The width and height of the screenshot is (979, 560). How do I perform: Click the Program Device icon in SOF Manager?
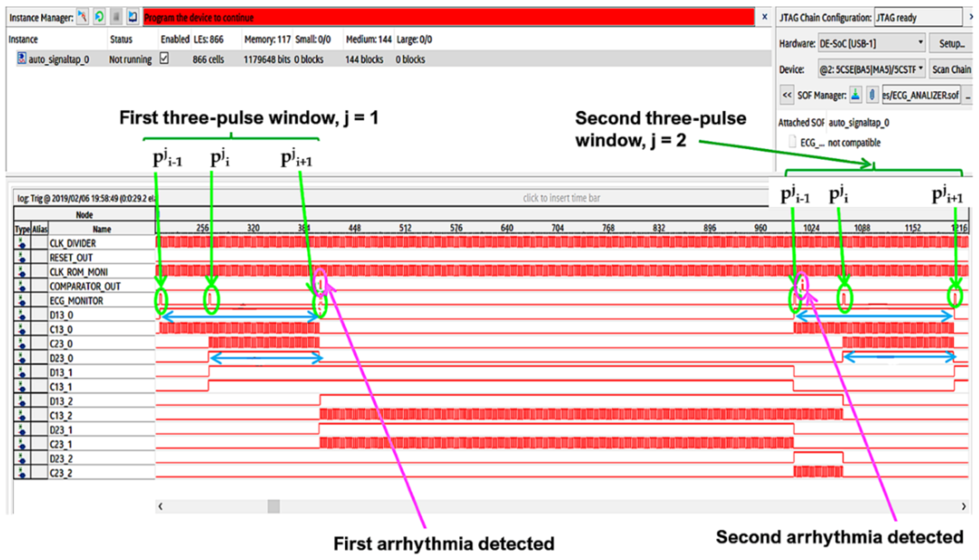856,95
